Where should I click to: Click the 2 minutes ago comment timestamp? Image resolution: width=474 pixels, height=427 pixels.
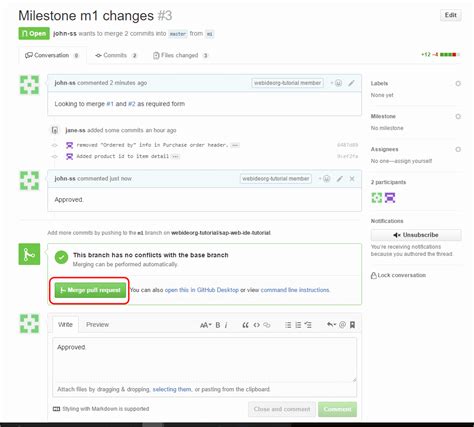128,83
